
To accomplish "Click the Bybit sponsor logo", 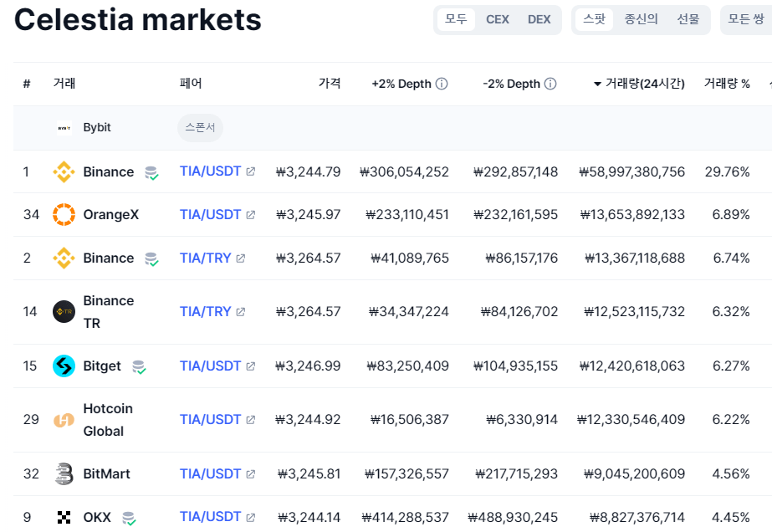I will pos(64,128).
